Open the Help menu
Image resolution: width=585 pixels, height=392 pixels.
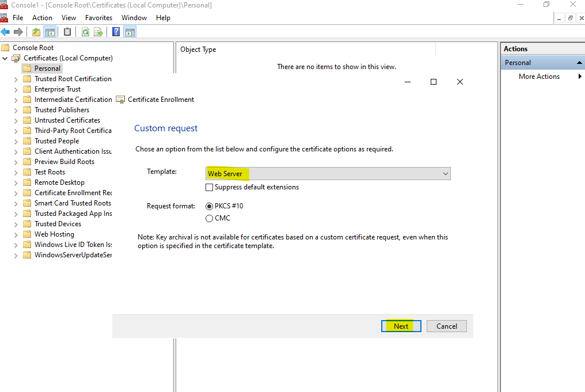coord(163,18)
